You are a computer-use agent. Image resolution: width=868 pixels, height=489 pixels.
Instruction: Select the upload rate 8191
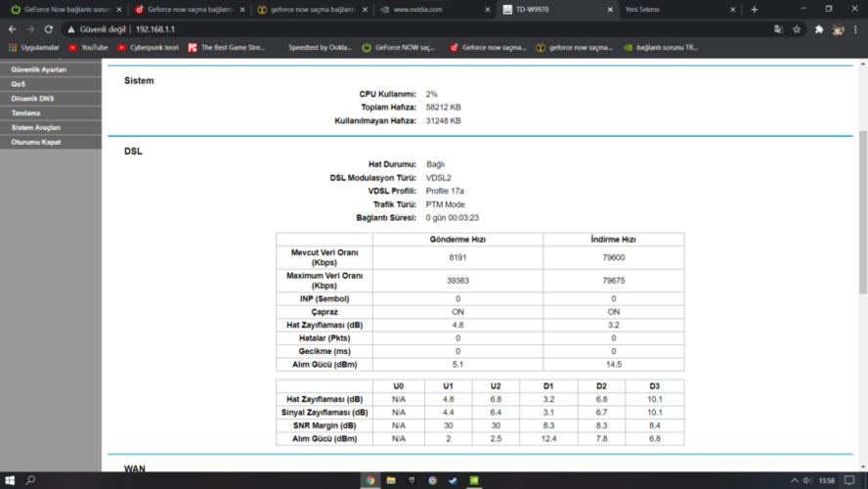click(x=457, y=257)
